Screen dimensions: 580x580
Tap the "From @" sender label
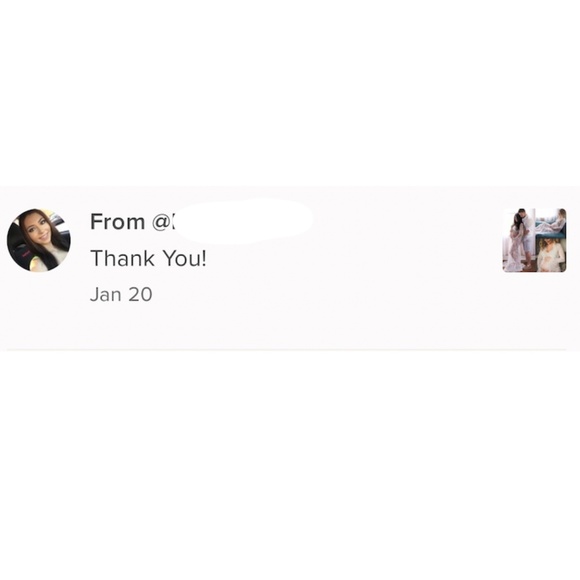click(131, 222)
